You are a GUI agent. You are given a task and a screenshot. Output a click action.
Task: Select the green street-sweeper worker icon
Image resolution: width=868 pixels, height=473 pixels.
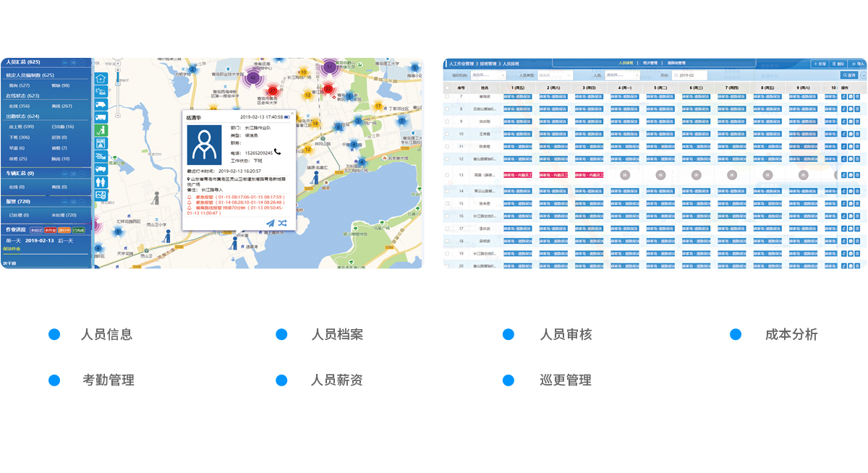(x=101, y=130)
